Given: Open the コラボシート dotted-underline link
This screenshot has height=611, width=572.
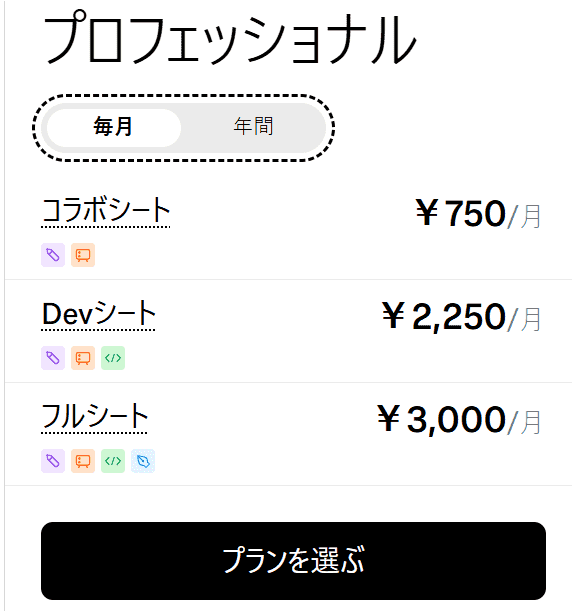Looking at the screenshot, I should click(106, 211).
